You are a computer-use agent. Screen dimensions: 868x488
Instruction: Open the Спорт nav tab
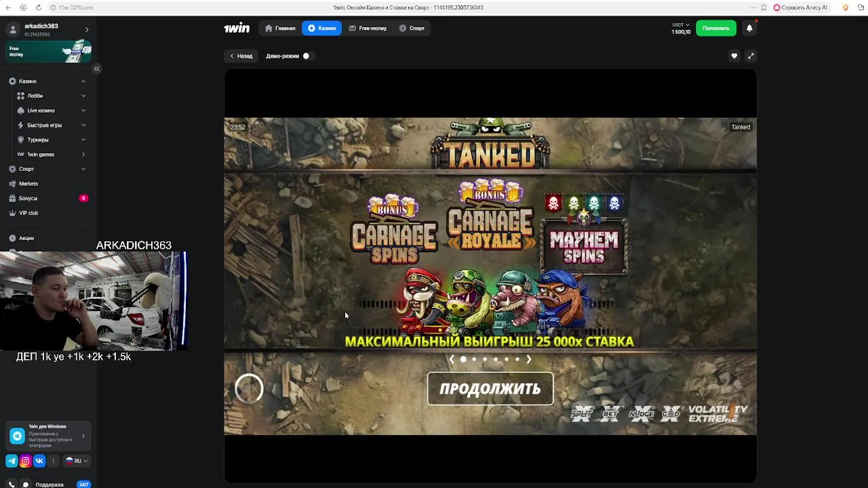[412, 28]
